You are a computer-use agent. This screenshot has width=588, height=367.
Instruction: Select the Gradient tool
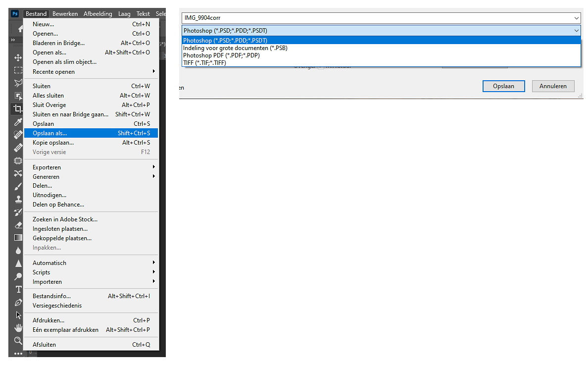point(18,238)
